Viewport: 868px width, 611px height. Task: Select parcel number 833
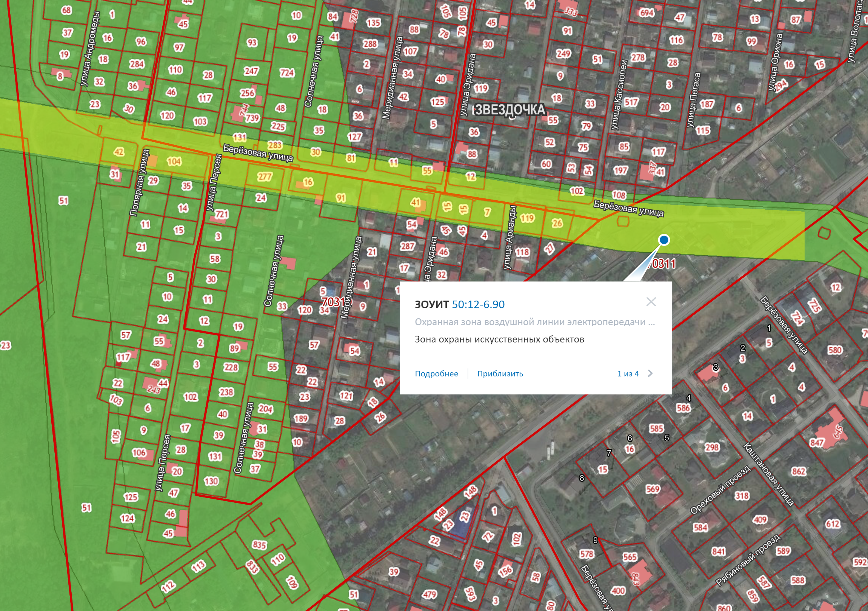tap(252, 567)
